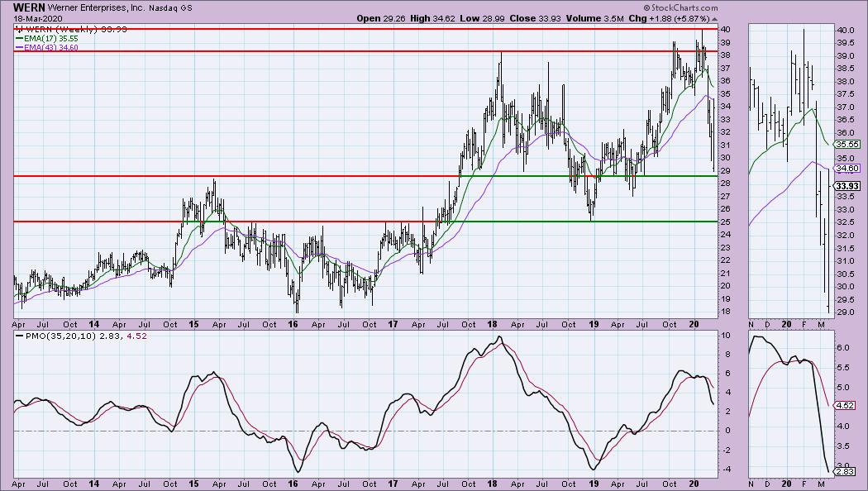Viewport: 868px width, 491px height.
Task: Click the Volume 3.5M reading
Action: (x=594, y=18)
